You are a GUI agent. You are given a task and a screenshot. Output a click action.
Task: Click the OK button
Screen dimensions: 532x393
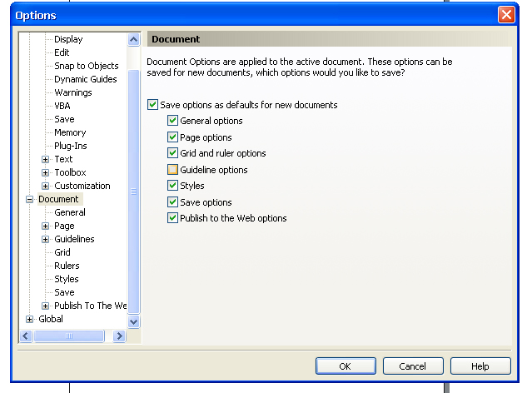point(346,366)
